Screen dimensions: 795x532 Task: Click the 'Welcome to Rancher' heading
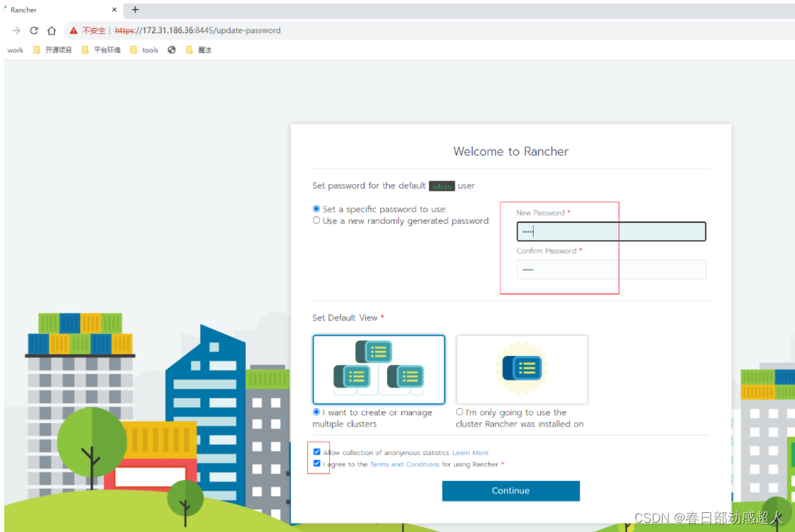pyautogui.click(x=510, y=151)
